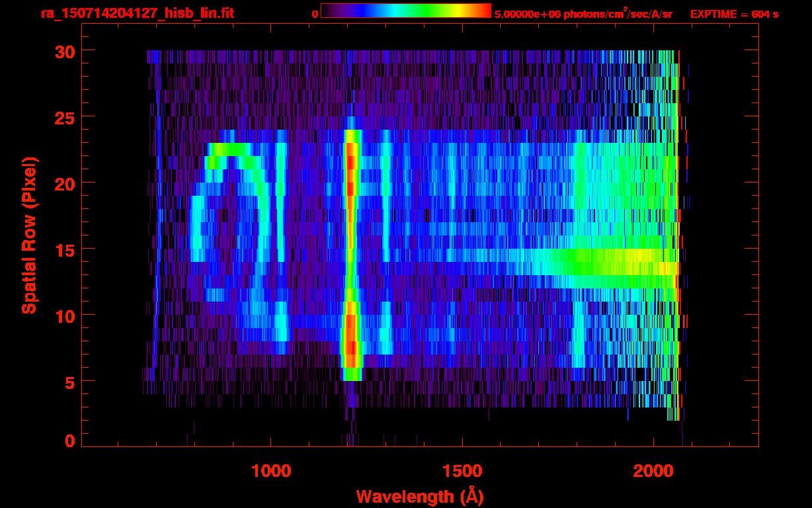
Task: Click the spatial row 20 tick label
Action: click(65, 183)
